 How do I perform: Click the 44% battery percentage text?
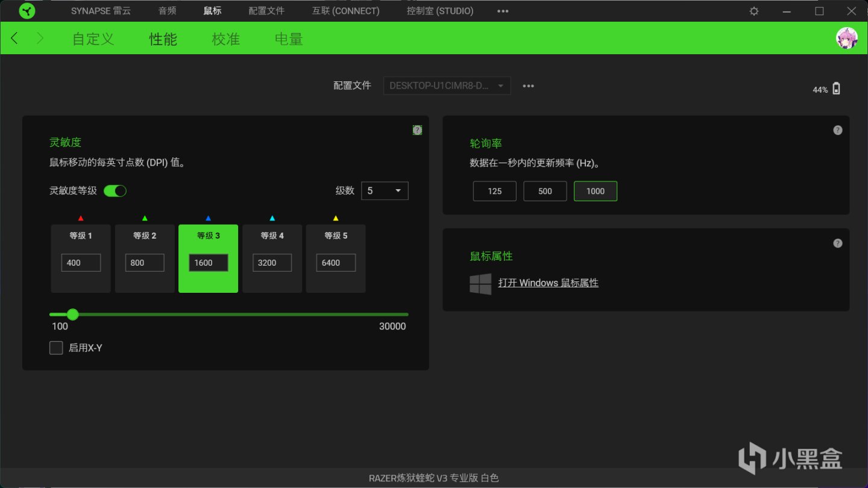point(820,90)
